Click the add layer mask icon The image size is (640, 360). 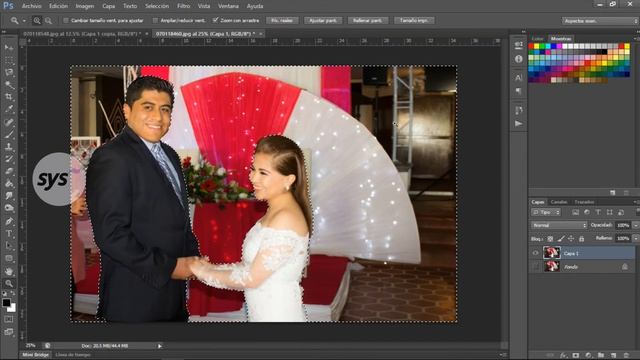pyautogui.click(x=576, y=356)
